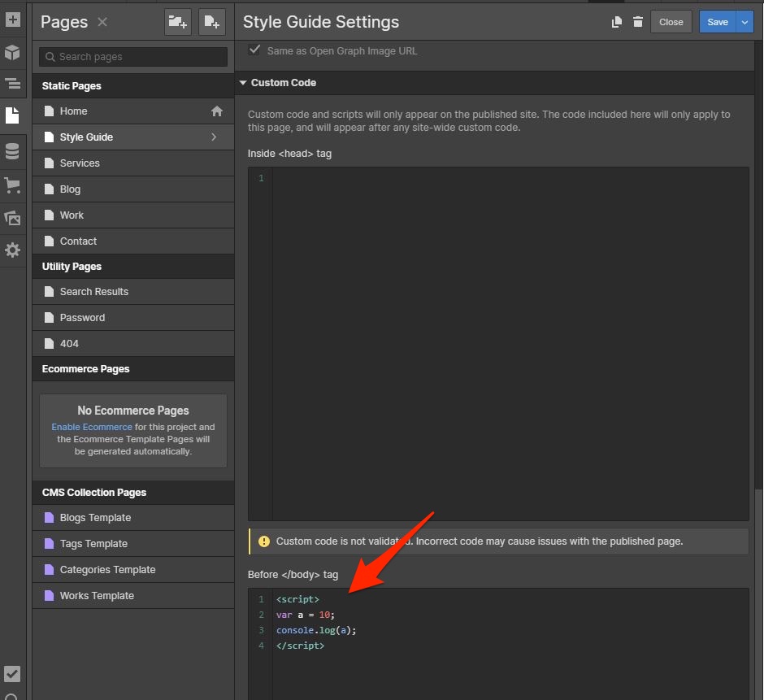Screen dimensions: 764x700
Task: Open Save button dropdown arrow
Action: click(x=744, y=22)
